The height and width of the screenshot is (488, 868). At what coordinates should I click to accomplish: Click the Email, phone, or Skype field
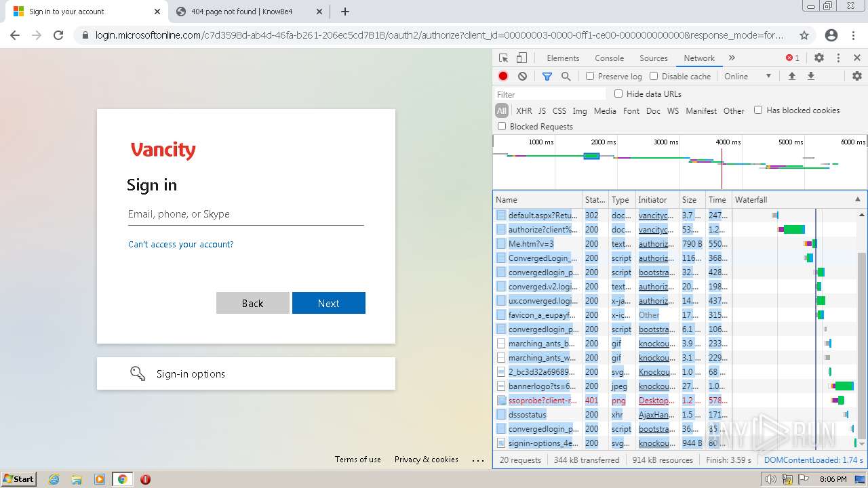click(246, 214)
